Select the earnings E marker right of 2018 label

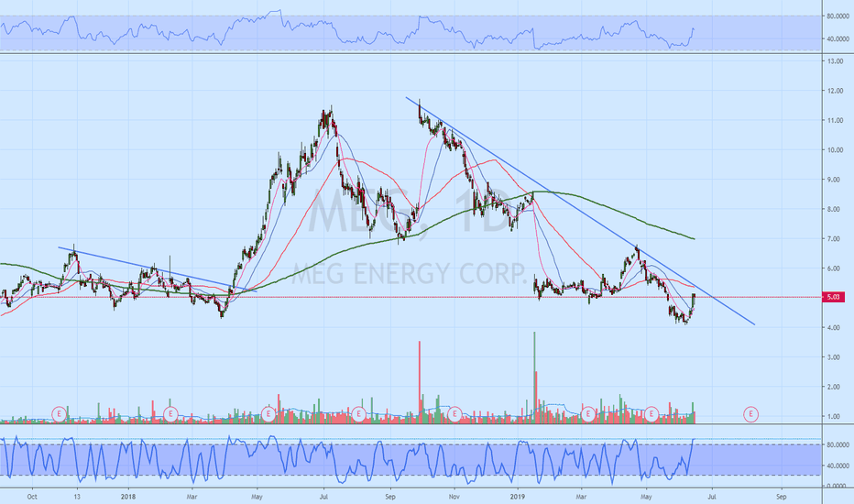click(170, 414)
